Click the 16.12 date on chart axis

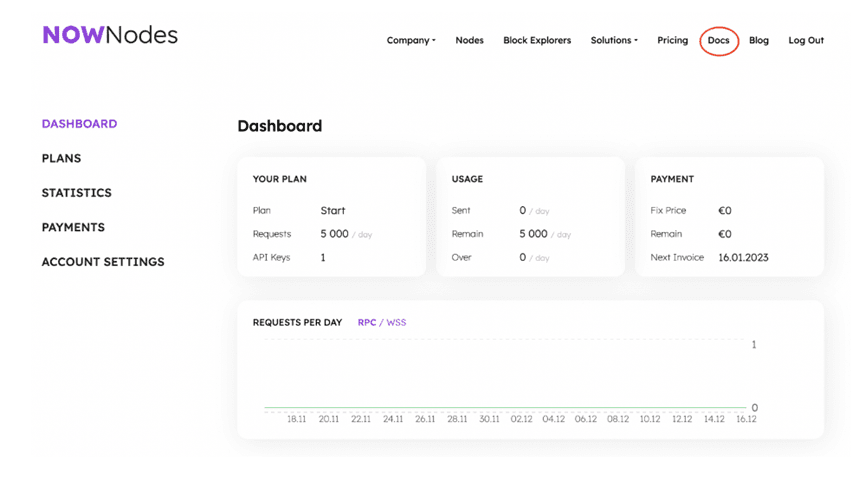click(744, 420)
